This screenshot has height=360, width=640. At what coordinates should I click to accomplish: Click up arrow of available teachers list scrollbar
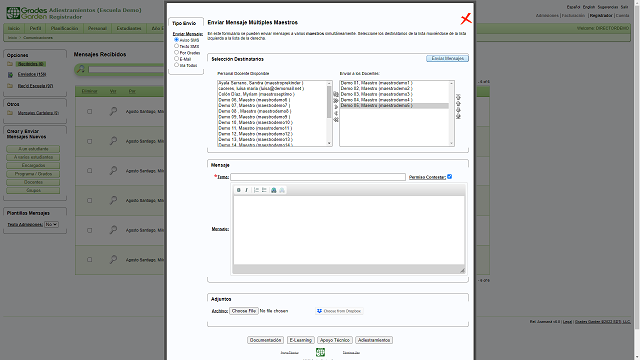[329, 83]
